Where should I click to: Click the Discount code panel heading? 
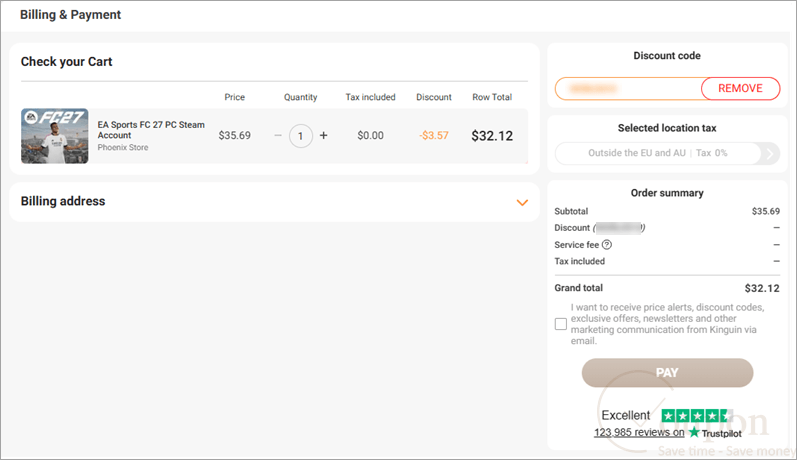[x=667, y=56]
